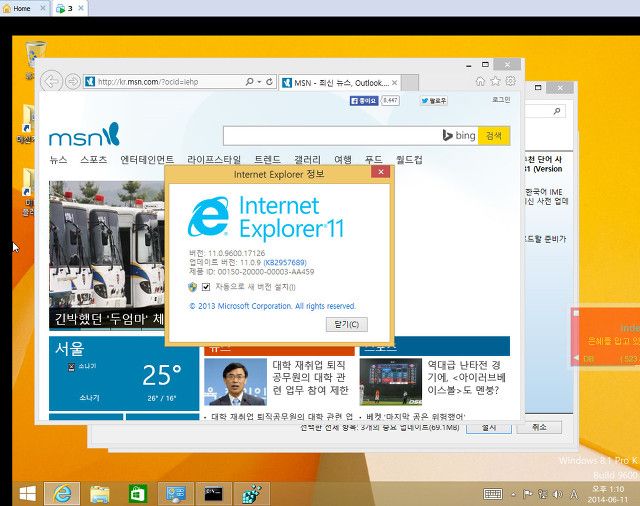This screenshot has width=640, height=506.
Task: Click the search magnifier in the address bar
Action: [249, 82]
